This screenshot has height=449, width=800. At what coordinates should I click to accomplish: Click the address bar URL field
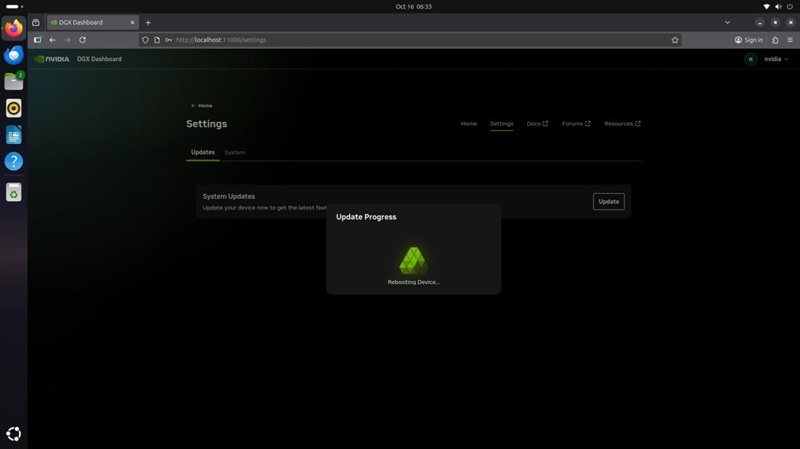(411, 40)
